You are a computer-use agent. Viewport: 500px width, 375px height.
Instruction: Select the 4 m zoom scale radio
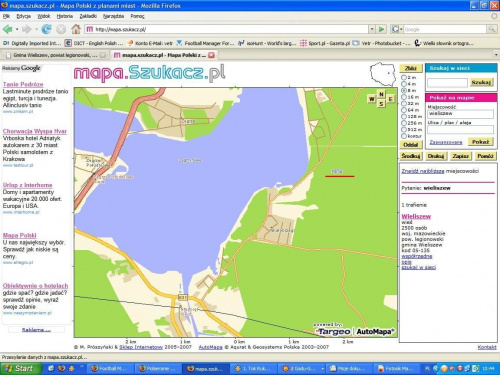[404, 84]
